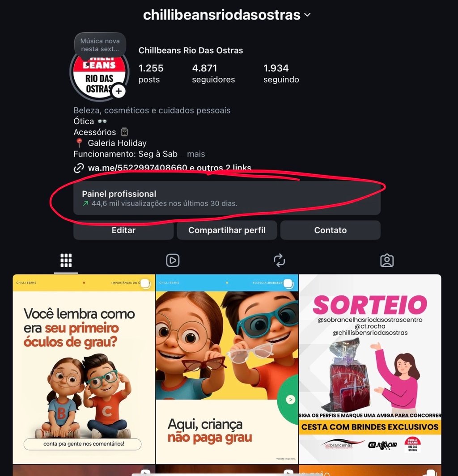Screen dimensions: 458x476
Task: Open the SORTEIO post thumbnail
Action: (370, 369)
